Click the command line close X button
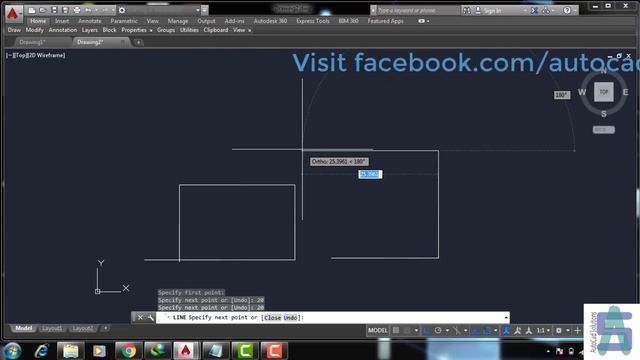The image size is (640, 360). tap(140, 318)
